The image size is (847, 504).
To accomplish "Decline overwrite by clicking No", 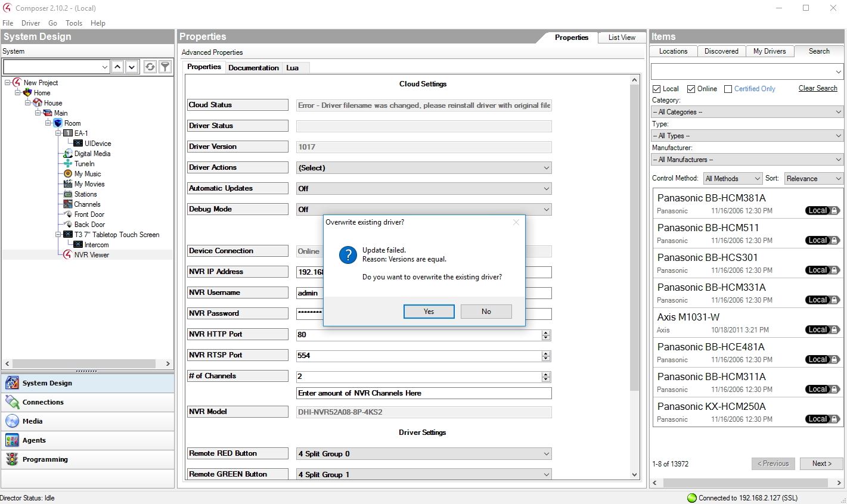I will (486, 312).
